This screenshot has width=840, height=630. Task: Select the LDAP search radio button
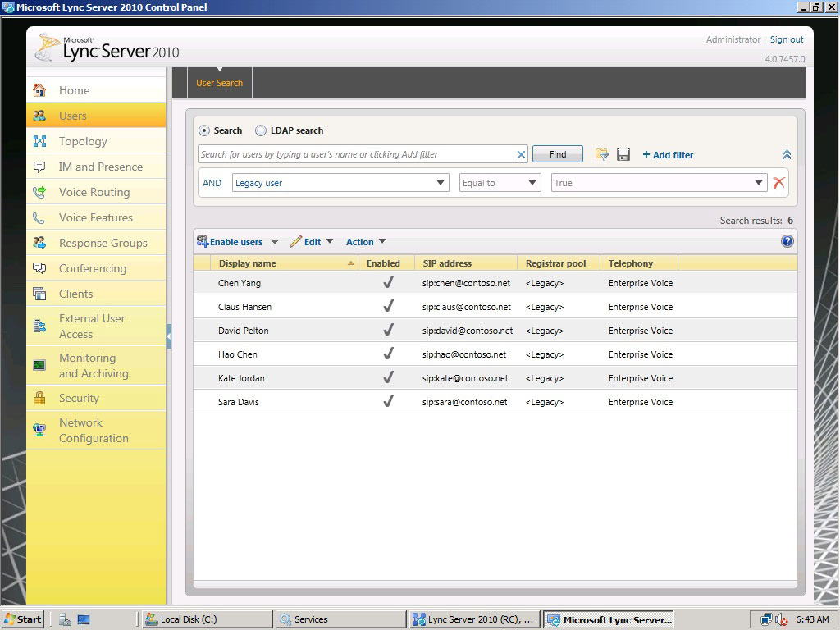(260, 130)
